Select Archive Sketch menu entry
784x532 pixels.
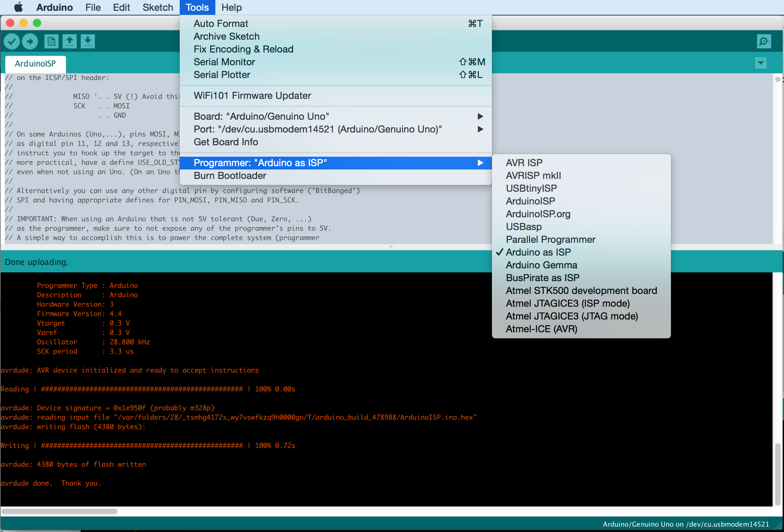click(336, 36)
